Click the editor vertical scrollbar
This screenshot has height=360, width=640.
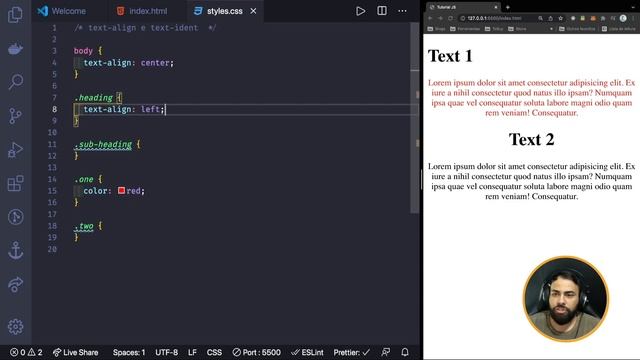coord(415,118)
